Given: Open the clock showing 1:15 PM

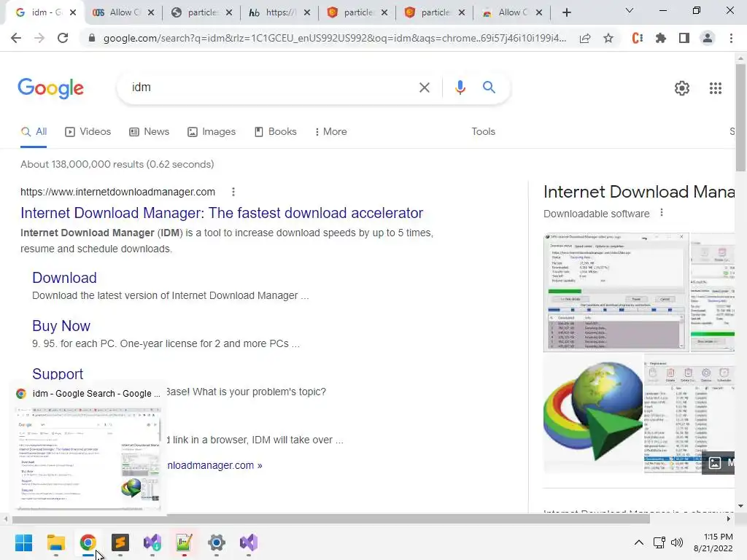Looking at the screenshot, I should [x=713, y=542].
